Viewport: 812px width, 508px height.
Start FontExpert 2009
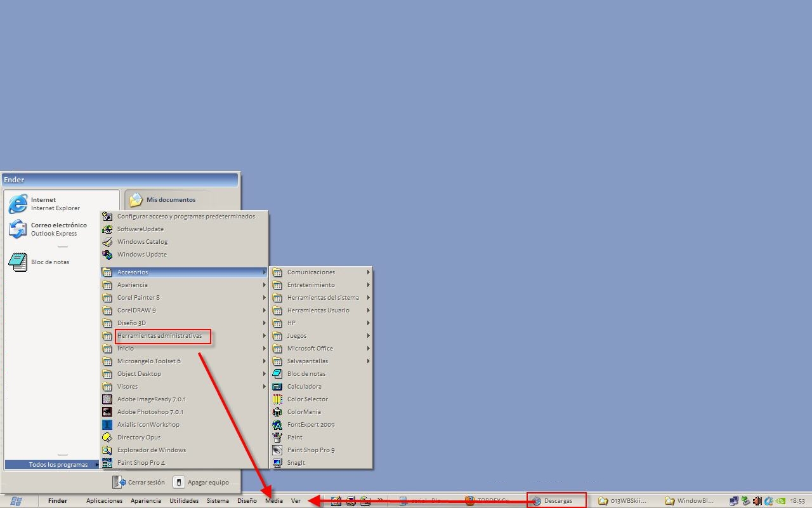(x=310, y=425)
